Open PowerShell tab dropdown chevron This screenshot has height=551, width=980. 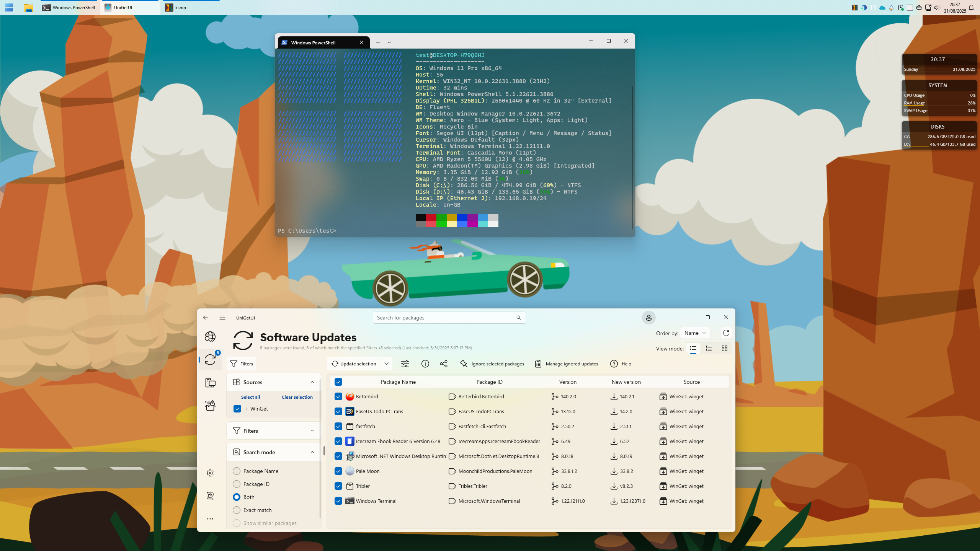click(x=389, y=42)
